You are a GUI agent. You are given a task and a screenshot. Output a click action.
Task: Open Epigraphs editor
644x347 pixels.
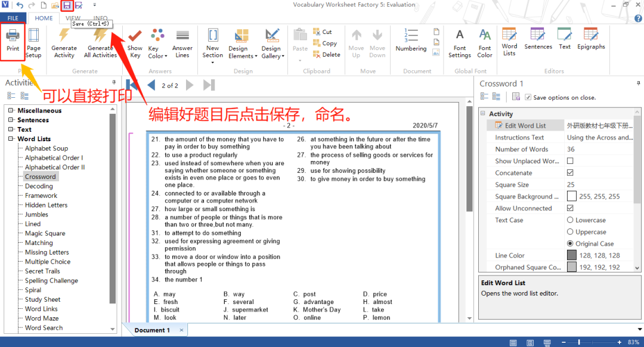click(591, 39)
